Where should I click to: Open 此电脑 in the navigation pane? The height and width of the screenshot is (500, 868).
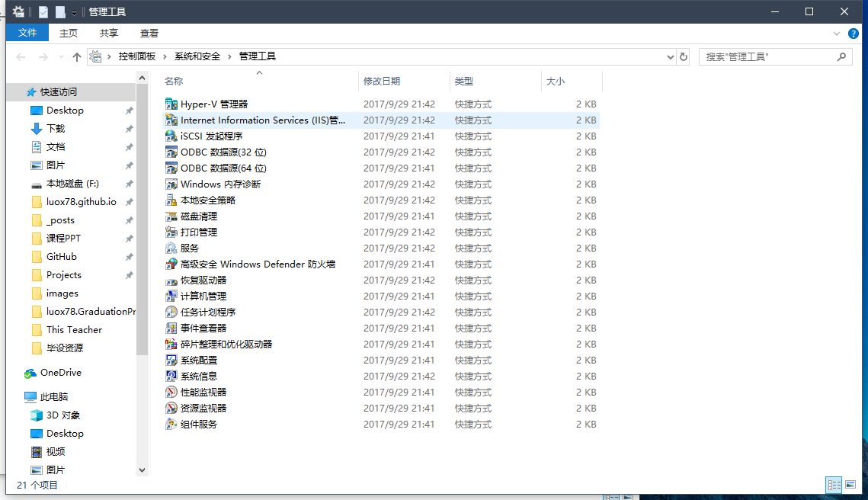tap(54, 397)
